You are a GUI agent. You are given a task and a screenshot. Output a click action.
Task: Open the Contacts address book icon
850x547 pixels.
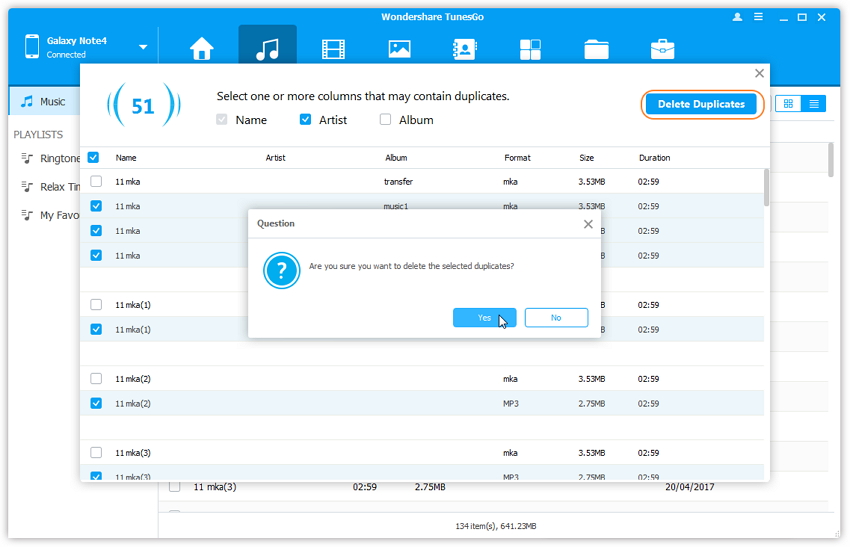465,48
